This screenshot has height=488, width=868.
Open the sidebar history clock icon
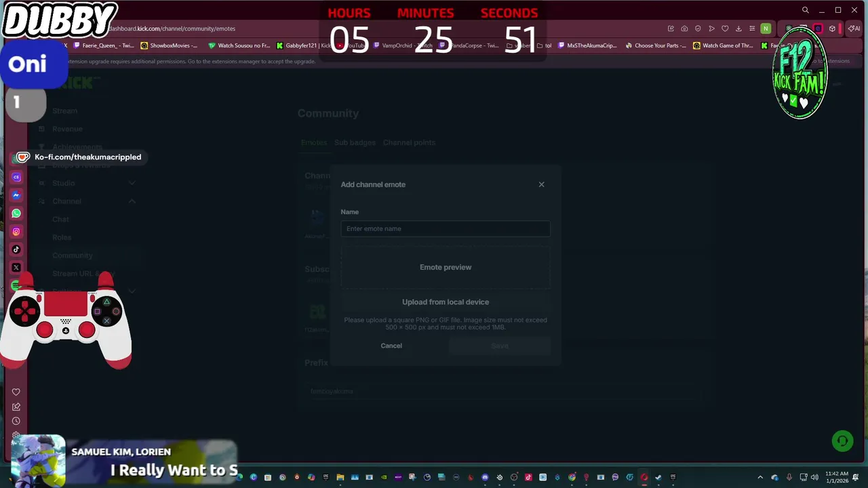tap(16, 421)
